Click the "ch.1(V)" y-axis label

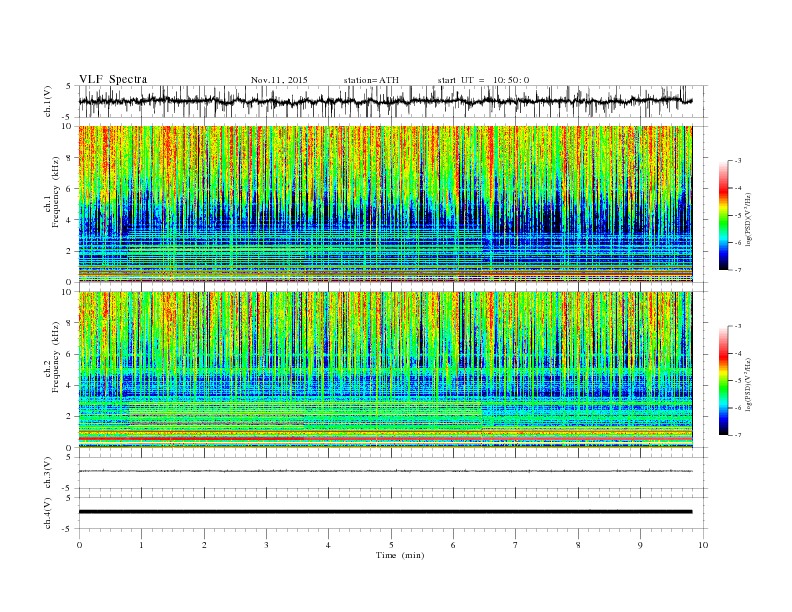[48, 103]
